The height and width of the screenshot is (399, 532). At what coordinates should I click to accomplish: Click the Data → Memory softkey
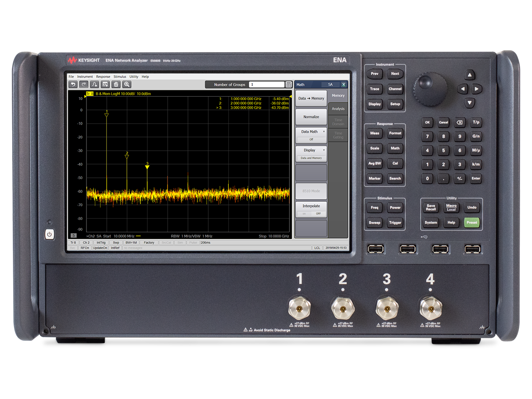[311, 98]
